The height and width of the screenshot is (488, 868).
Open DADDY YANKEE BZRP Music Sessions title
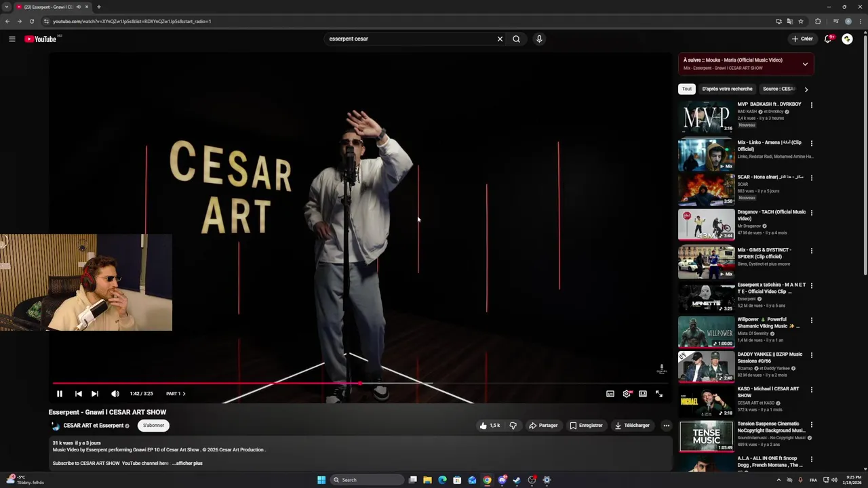point(770,357)
